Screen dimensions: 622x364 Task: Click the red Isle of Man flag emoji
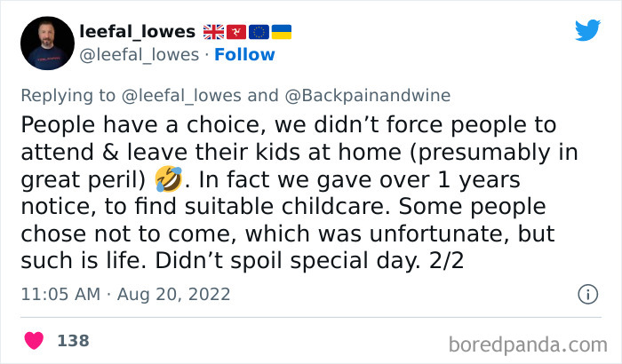(x=236, y=32)
